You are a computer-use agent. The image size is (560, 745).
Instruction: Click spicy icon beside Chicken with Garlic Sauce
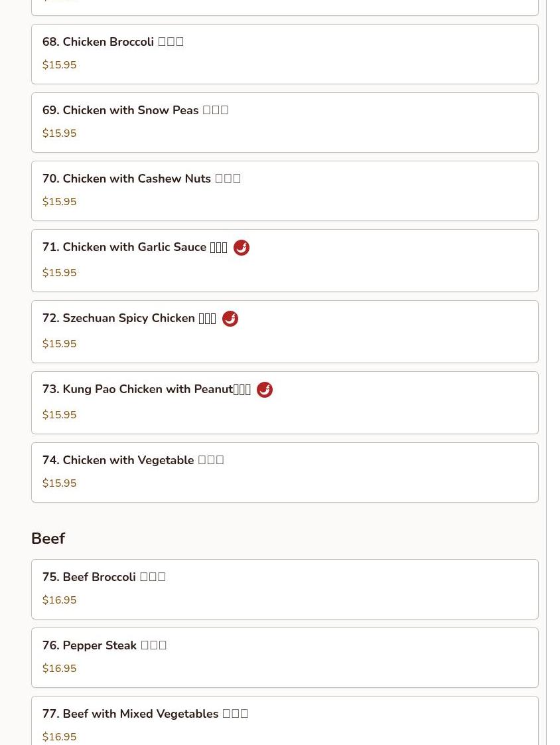tap(242, 248)
